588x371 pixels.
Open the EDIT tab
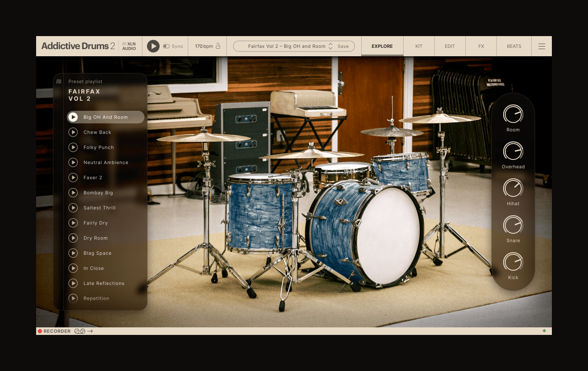tap(450, 46)
